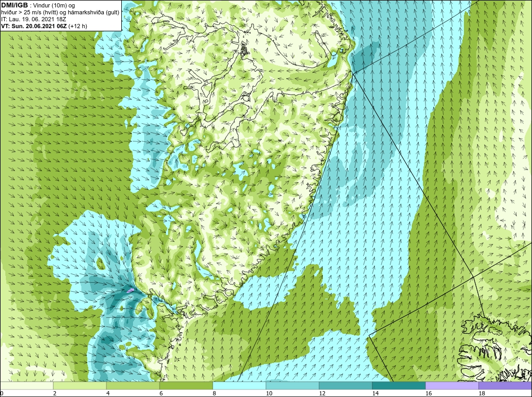Click the small purple gust patch on the map
532x397 pixels.
point(131,290)
